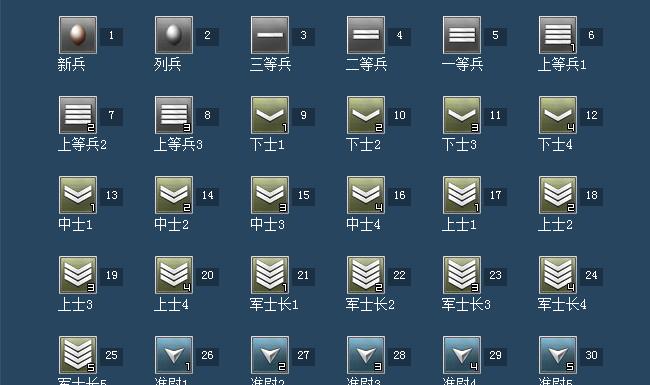Viewport: 650px width, 385px height.
Task: Pick the 中士3 rank icon
Action: [270, 195]
